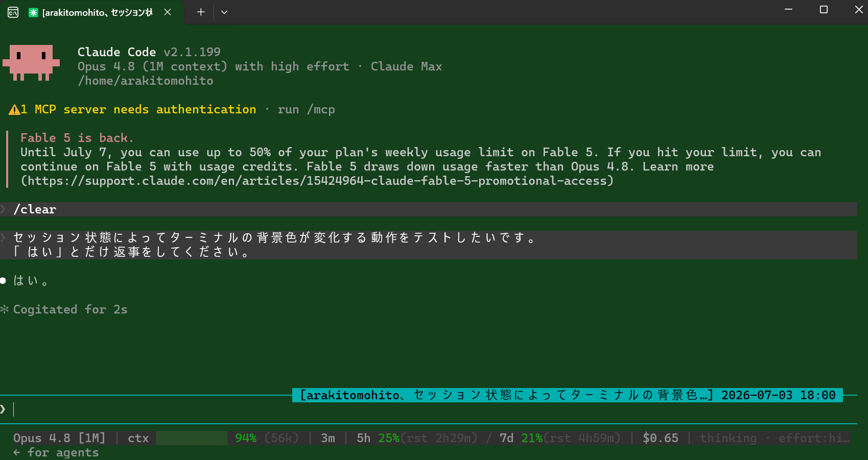Screen dimensions: 868x460
Task: Click the Opus 4.8 [1M] status label
Action: [59, 438]
